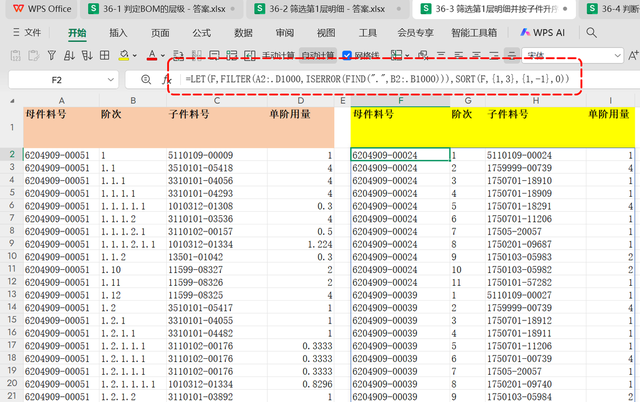
Task: Click cell F2 with 6204909-00024
Action: point(400,155)
